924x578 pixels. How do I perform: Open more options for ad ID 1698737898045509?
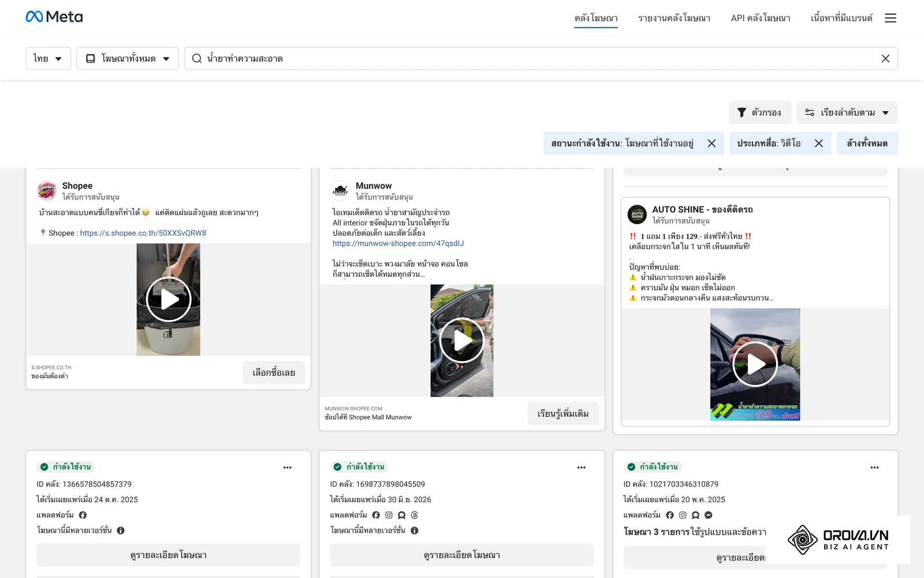[582, 468]
